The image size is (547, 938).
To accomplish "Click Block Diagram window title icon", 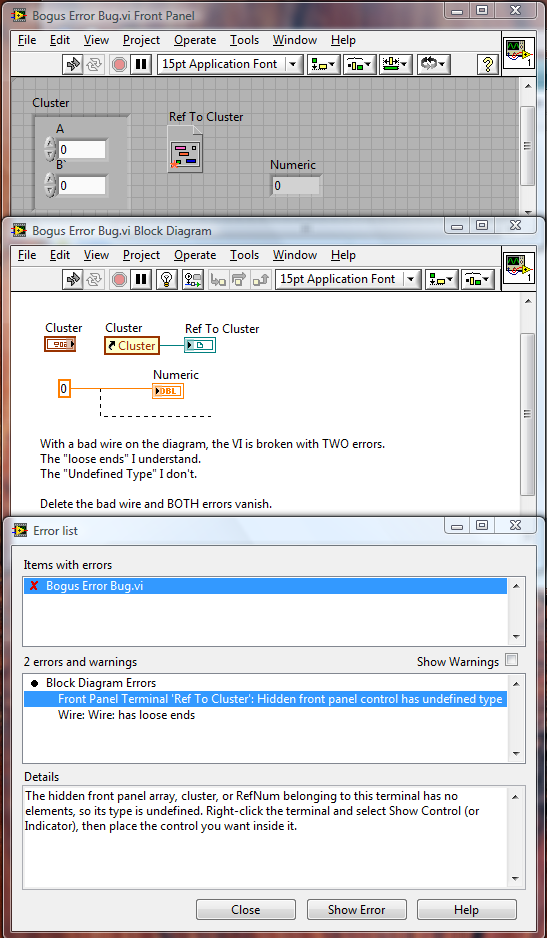I will pos(20,230).
